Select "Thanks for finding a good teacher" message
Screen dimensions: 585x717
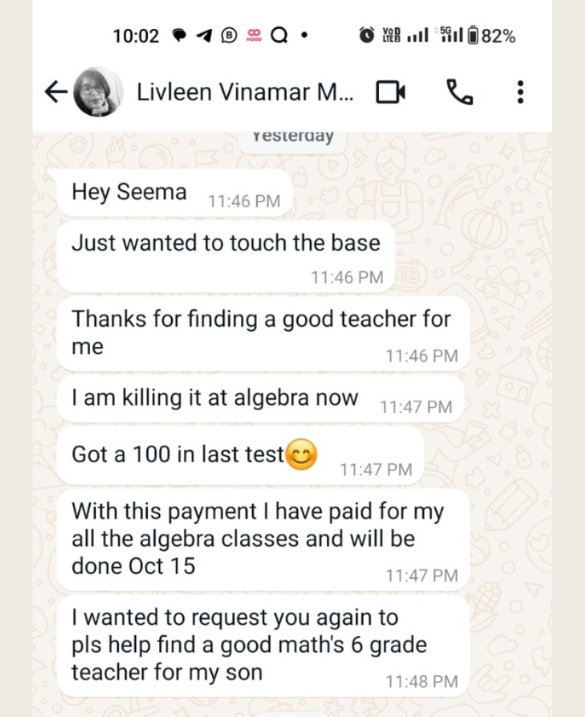coord(263,334)
